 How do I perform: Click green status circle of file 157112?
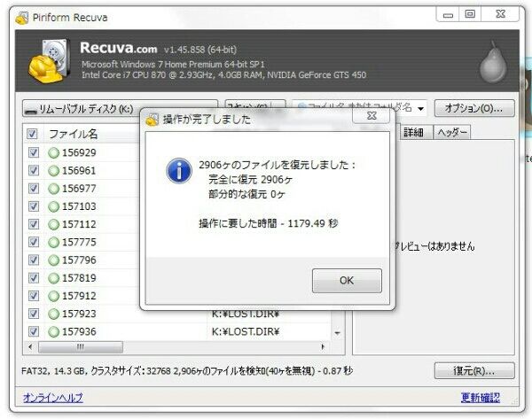(x=53, y=224)
